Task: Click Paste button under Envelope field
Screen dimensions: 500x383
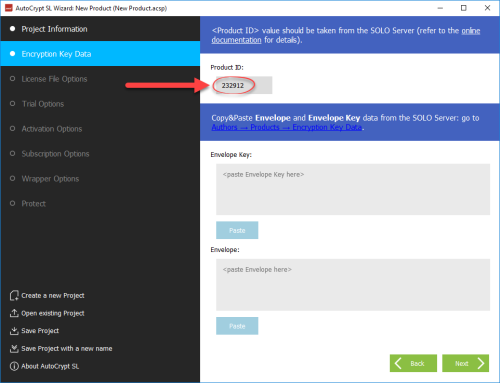Action: 237,326
